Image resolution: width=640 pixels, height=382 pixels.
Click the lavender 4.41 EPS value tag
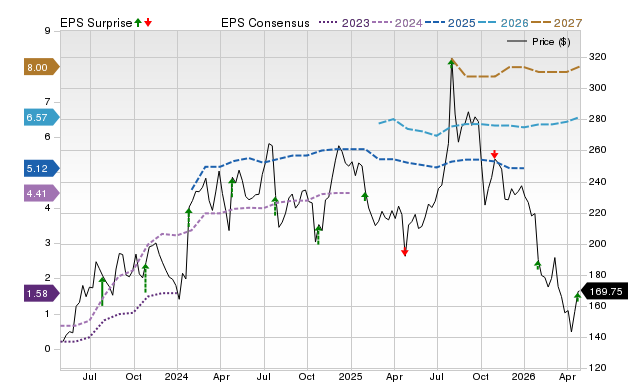[42, 193]
